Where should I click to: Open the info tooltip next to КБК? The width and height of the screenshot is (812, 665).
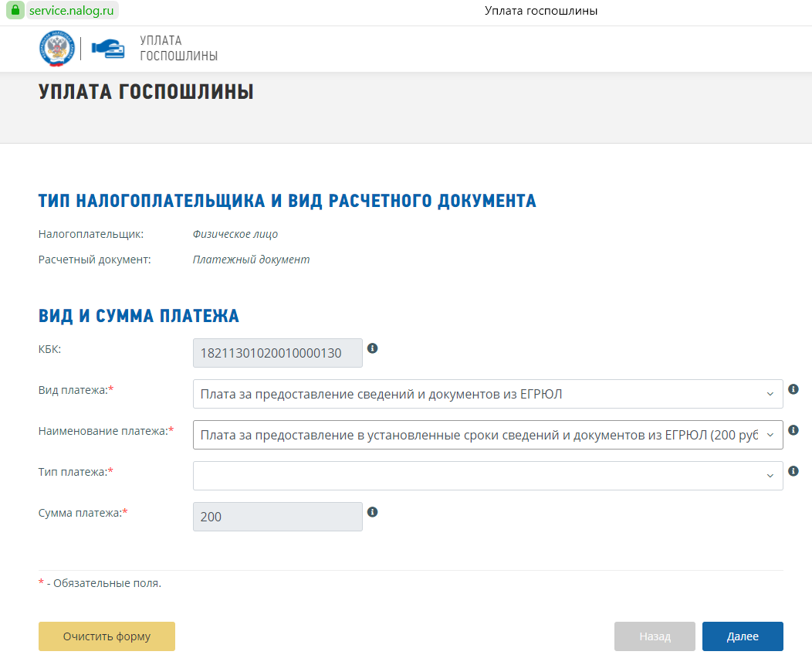click(x=373, y=348)
